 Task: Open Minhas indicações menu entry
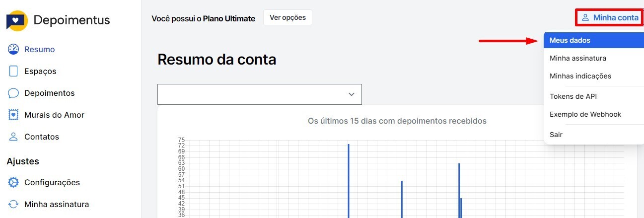tap(580, 76)
